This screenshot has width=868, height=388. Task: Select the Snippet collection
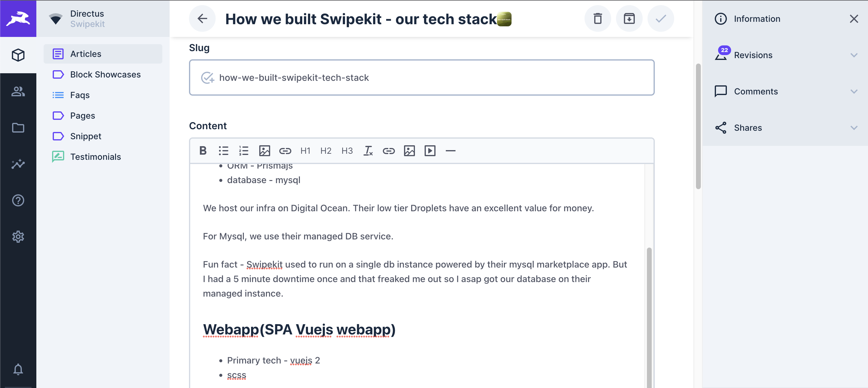[103, 136]
